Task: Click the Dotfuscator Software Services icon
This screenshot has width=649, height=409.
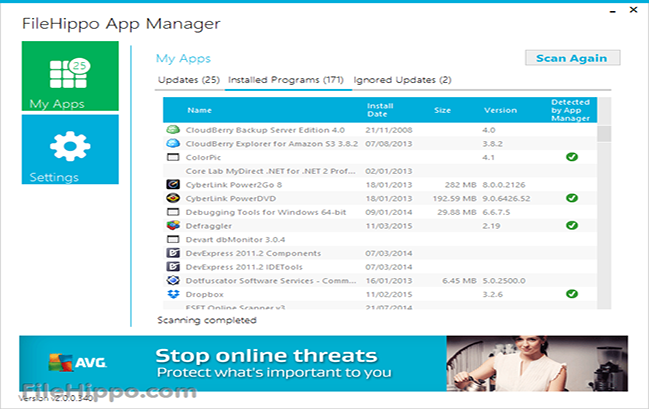Action: point(173,280)
